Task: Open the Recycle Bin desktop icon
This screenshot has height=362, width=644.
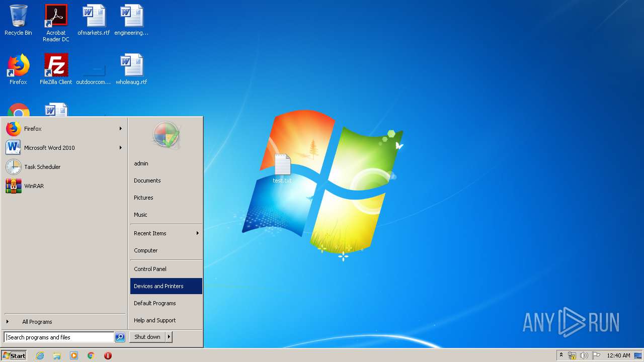Action: coord(18,20)
